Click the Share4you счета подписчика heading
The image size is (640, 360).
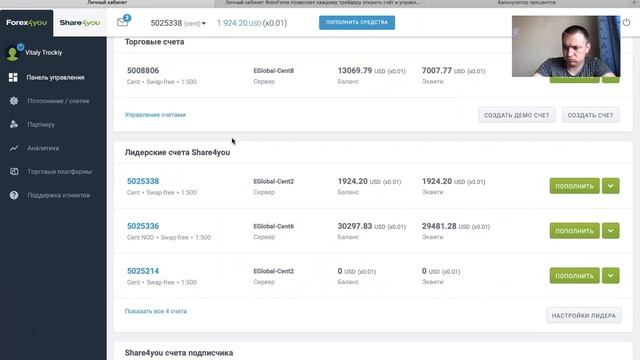[179, 353]
